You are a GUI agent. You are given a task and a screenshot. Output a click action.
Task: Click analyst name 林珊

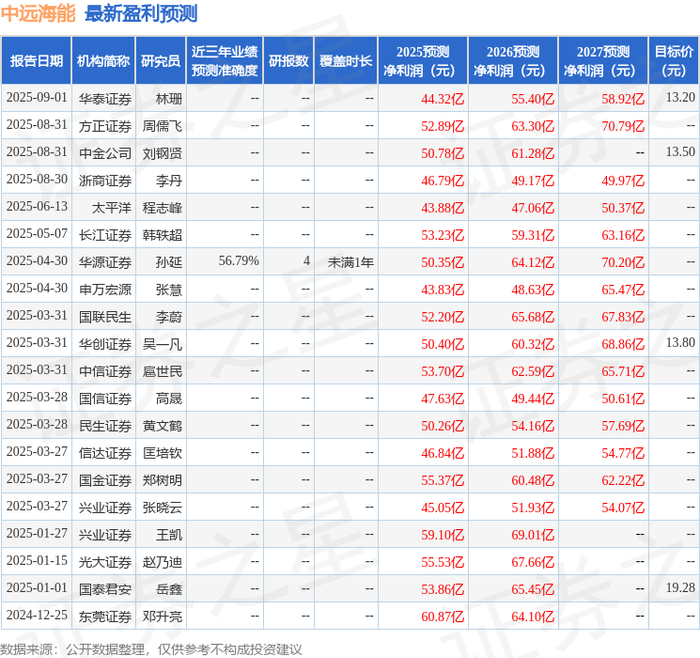point(169,99)
